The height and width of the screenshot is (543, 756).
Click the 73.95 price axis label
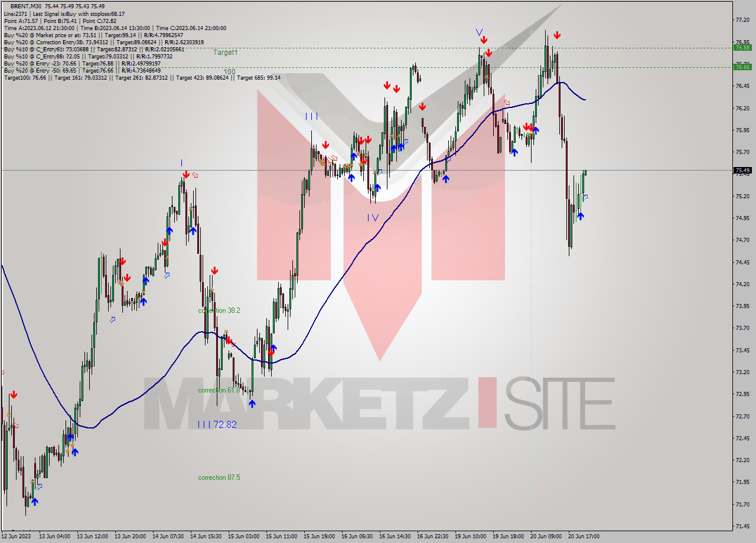tap(742, 306)
